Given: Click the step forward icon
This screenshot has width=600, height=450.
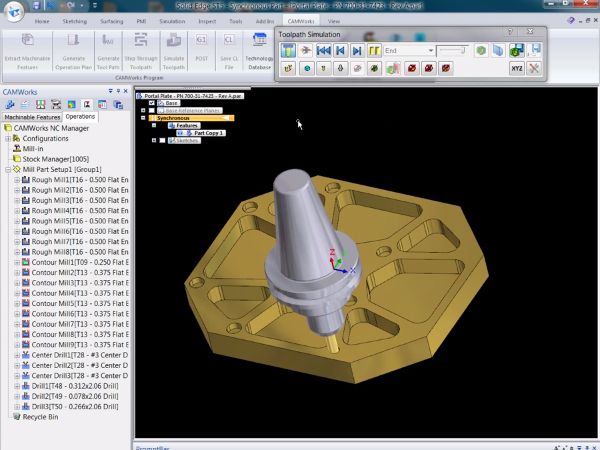Looking at the screenshot, I should [357, 50].
